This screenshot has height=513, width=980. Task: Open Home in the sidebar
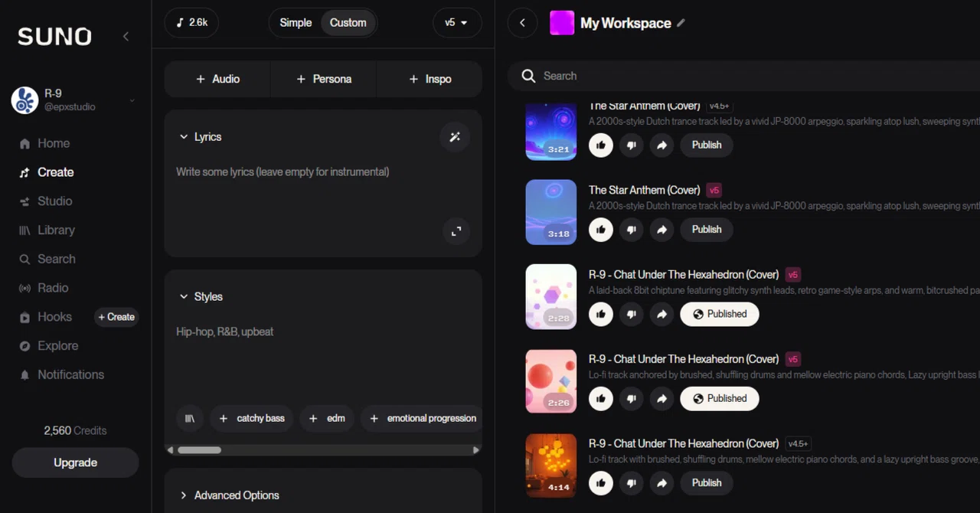click(x=44, y=143)
